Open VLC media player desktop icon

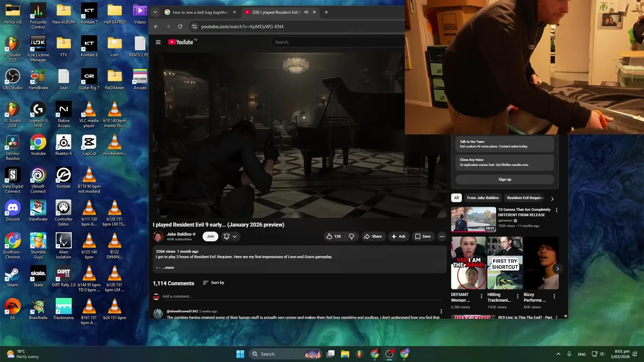(x=89, y=114)
